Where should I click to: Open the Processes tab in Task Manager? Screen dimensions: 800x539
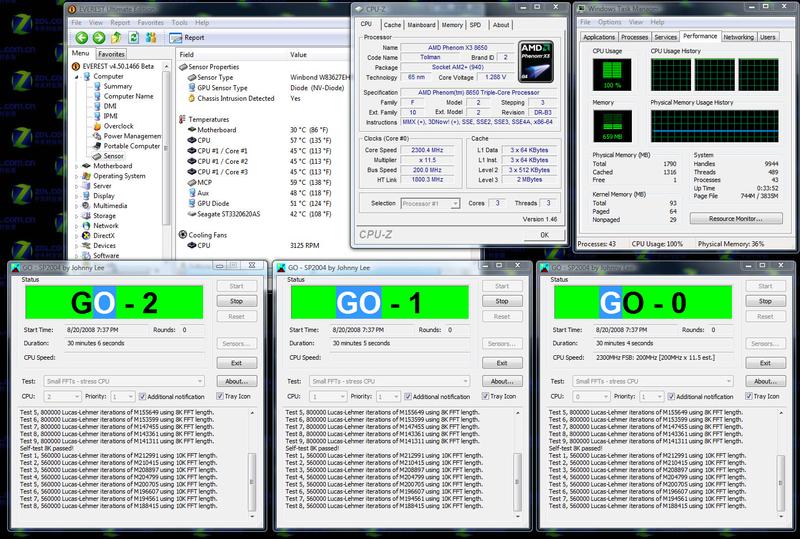[634, 37]
